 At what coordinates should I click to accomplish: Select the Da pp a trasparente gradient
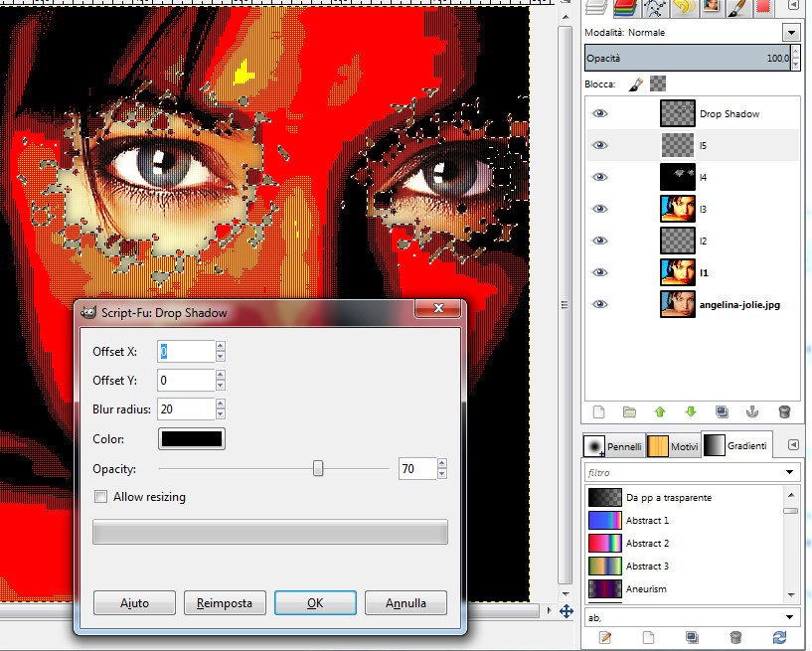[685, 498]
